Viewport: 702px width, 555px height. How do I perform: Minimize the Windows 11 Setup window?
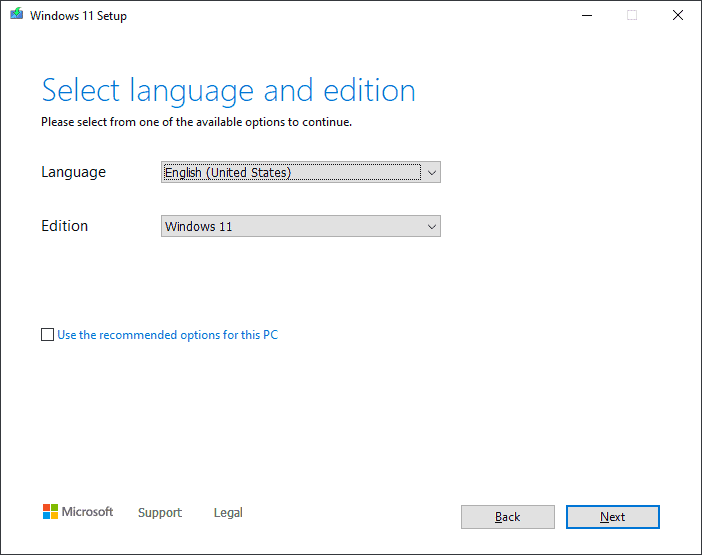pyautogui.click(x=586, y=16)
